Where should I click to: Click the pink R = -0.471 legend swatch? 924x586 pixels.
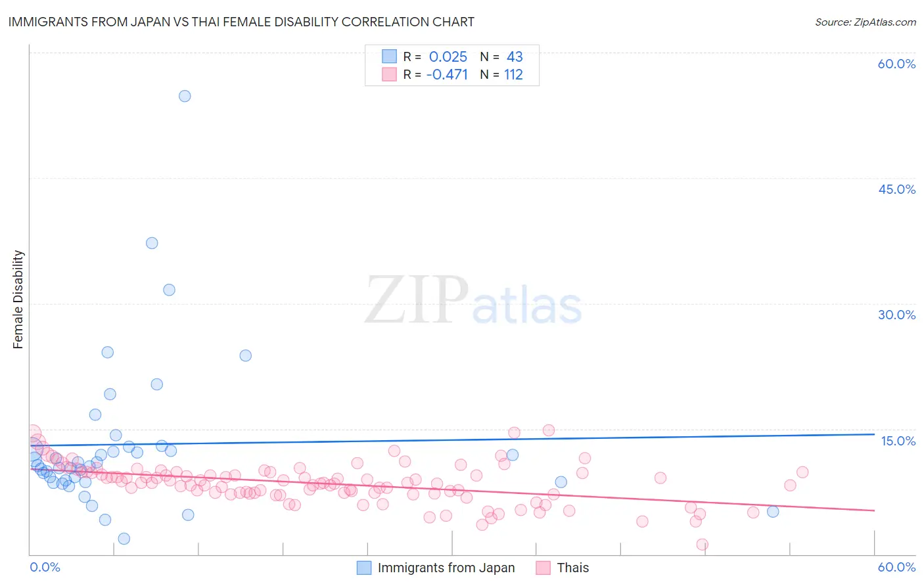[389, 74]
